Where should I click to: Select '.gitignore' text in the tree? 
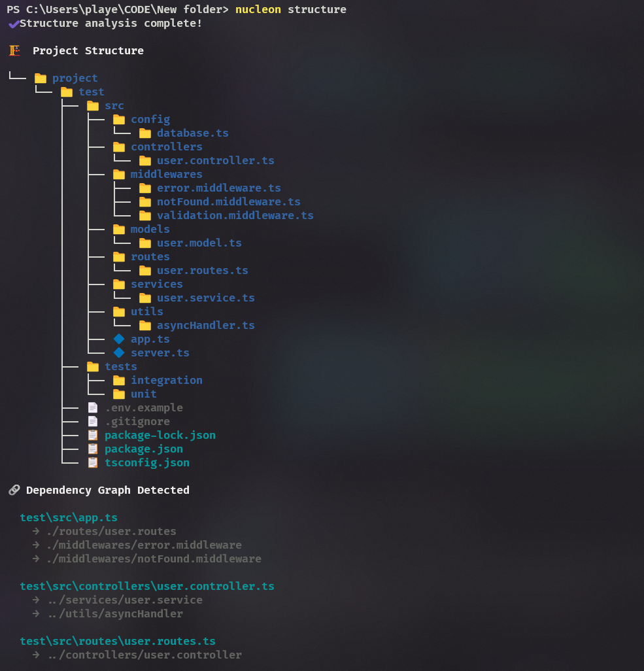coord(137,422)
